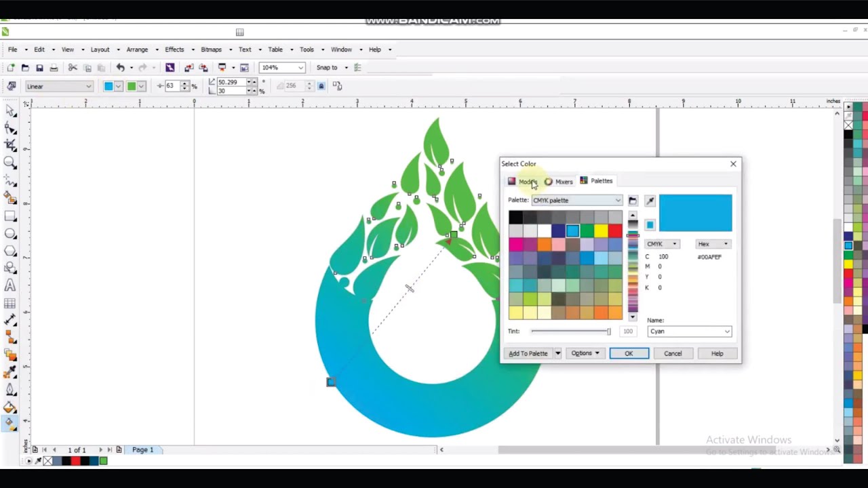
Task: Open the Bitmaps menu
Action: pos(211,49)
